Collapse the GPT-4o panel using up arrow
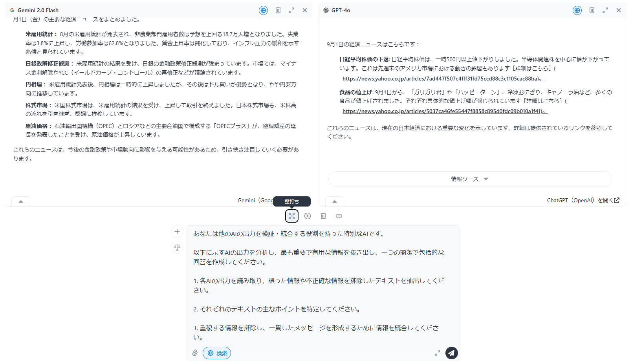 pyautogui.click(x=335, y=201)
